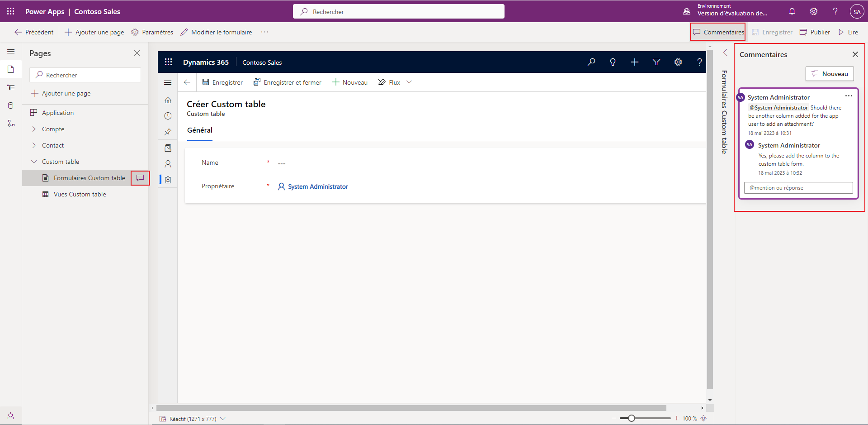Click the Rechercher box in the purple header
Screen dimensions: 868x425
399,11
